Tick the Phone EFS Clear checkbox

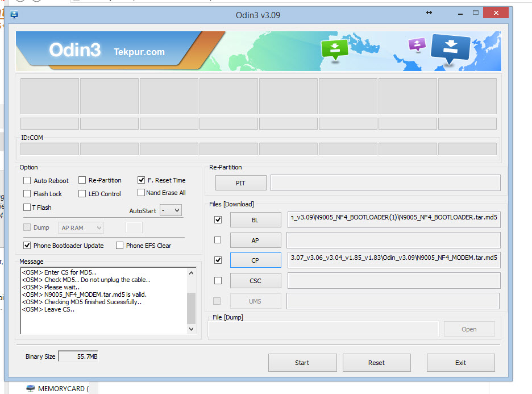119,246
